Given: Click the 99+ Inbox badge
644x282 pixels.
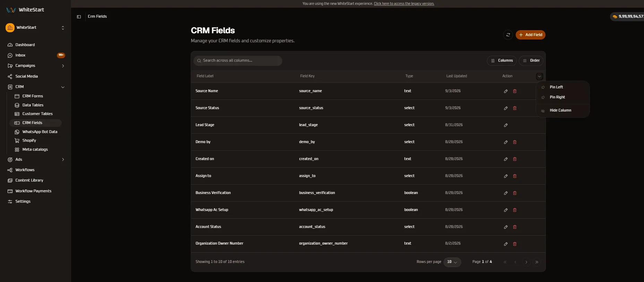Looking at the screenshot, I should pos(61,55).
